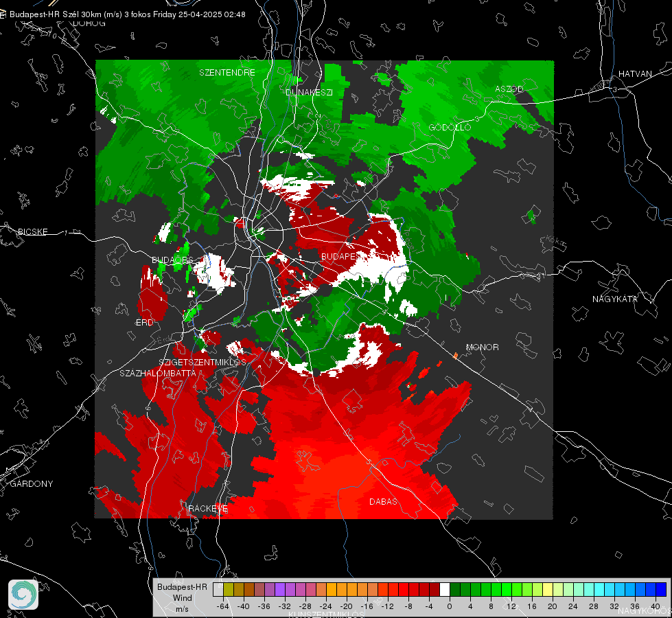Click the pale yellow legend swatch above 20
The image size is (672, 618).
pos(548,589)
